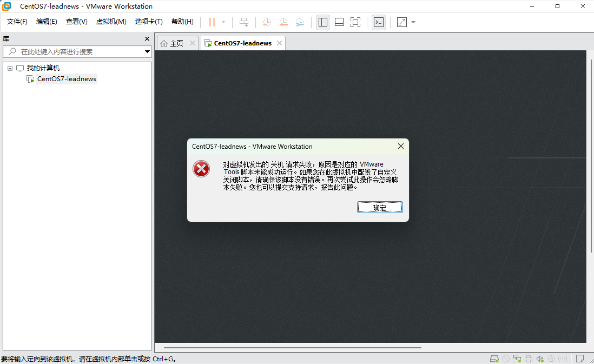
Task: Open the stretch display dropdown arrow
Action: point(413,22)
